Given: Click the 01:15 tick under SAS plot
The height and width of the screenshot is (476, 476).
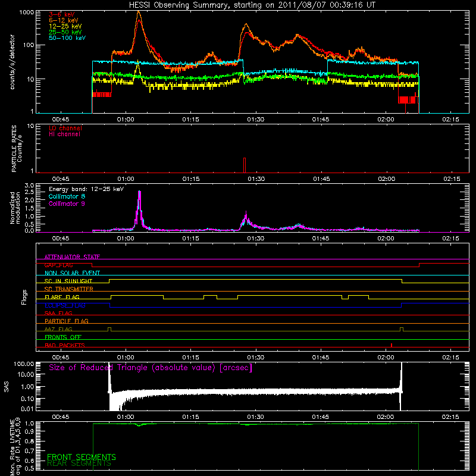Looking at the screenshot, I should pyautogui.click(x=190, y=417).
